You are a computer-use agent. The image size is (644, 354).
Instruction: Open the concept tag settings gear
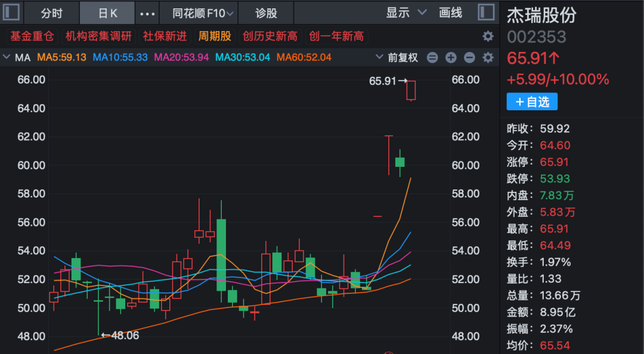tap(488, 36)
